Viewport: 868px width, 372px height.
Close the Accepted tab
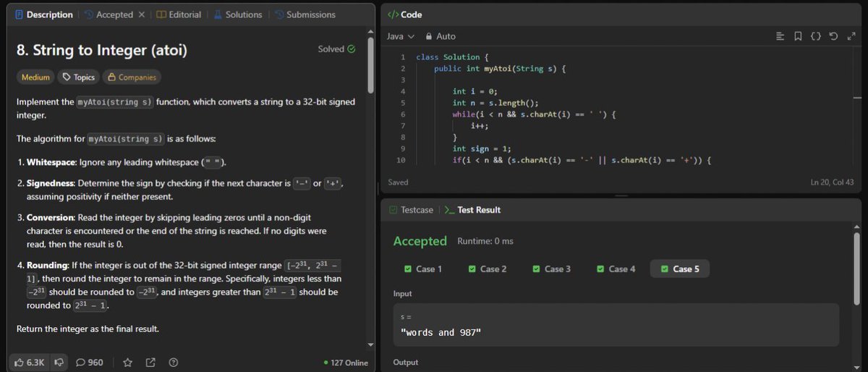point(142,14)
